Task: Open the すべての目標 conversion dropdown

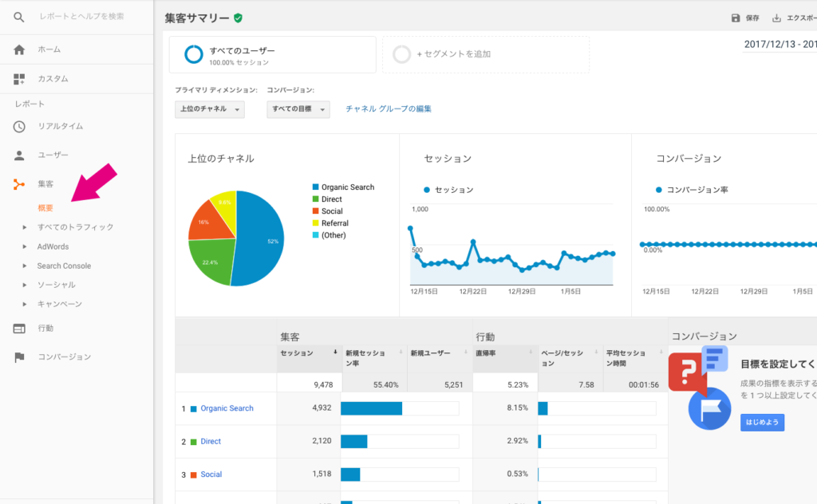Action: 298,109
